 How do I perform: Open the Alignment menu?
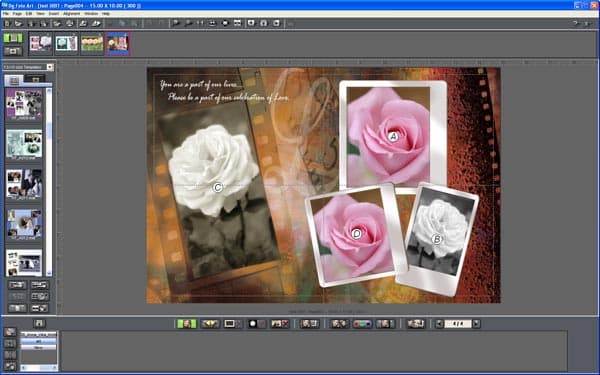pos(72,14)
